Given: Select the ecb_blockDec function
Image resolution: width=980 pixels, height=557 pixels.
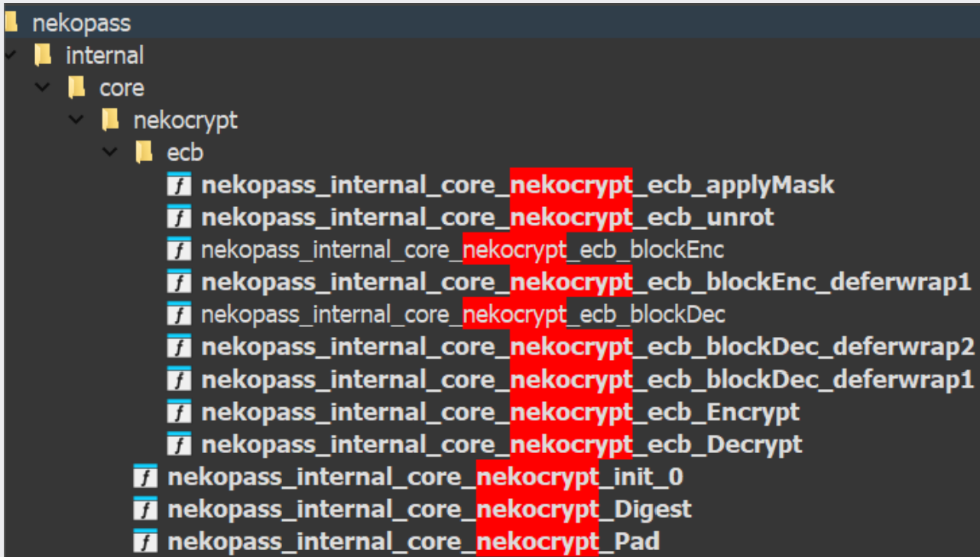Looking at the screenshot, I should [x=462, y=315].
